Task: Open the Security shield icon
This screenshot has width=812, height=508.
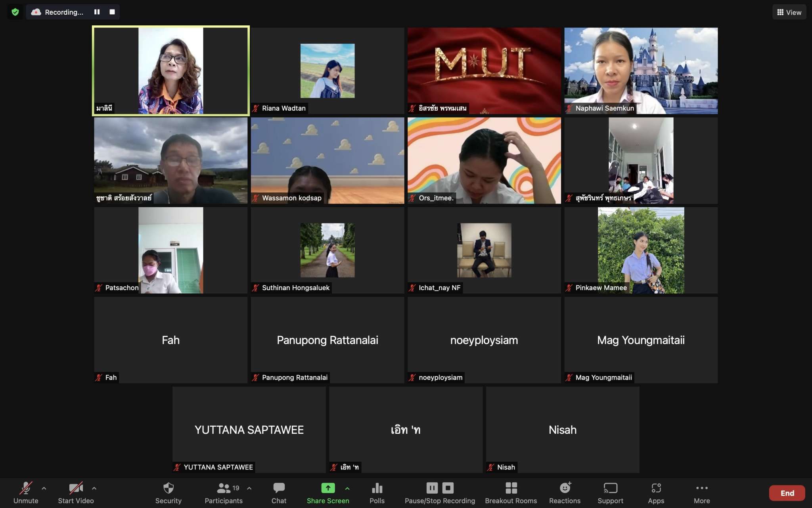Action: point(169,488)
